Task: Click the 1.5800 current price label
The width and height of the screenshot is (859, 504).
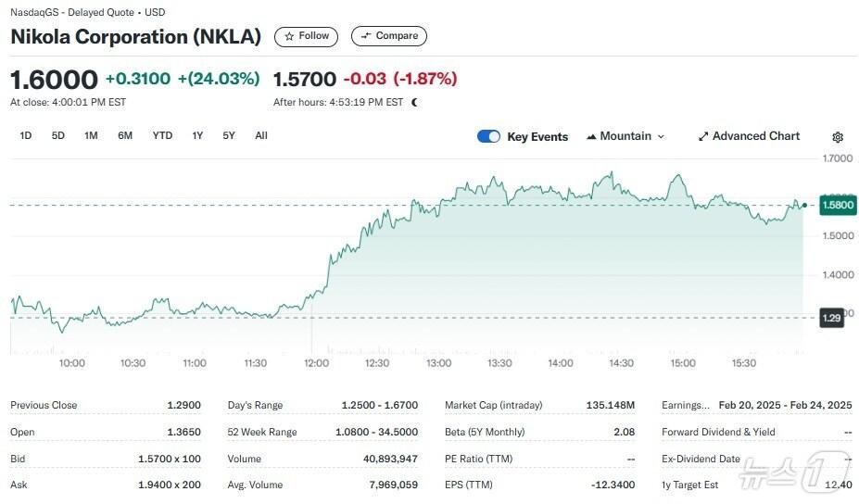Action: point(837,205)
